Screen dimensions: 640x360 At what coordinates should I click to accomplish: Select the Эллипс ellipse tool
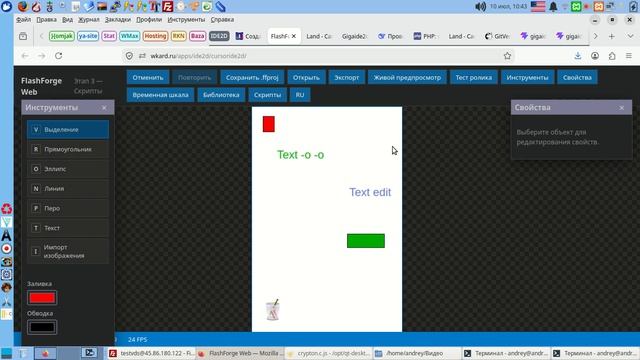point(68,169)
